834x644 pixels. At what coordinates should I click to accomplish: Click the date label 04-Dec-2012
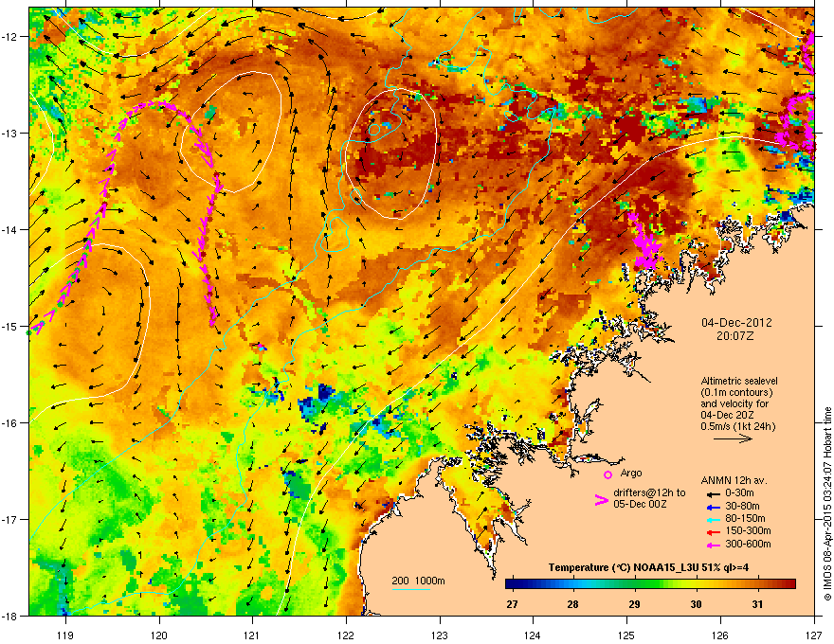tap(736, 323)
